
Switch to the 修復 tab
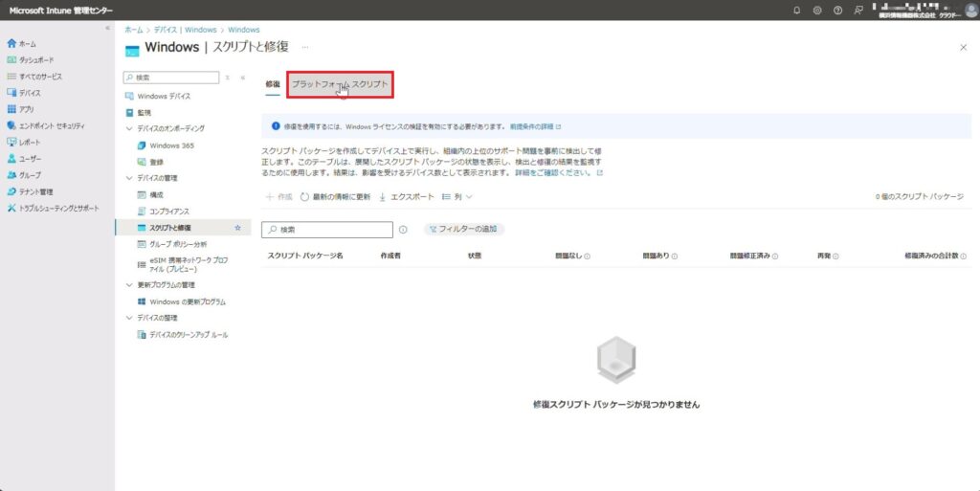[x=273, y=84]
